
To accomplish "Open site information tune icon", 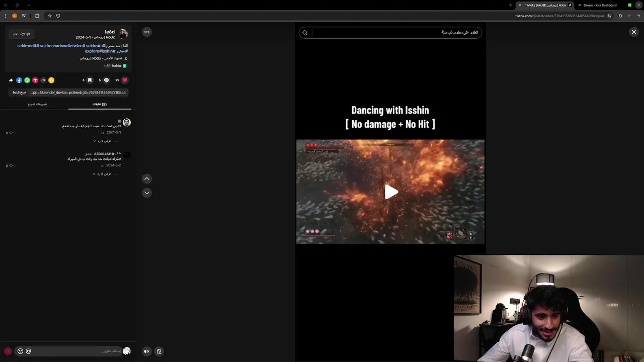I will [609, 16].
